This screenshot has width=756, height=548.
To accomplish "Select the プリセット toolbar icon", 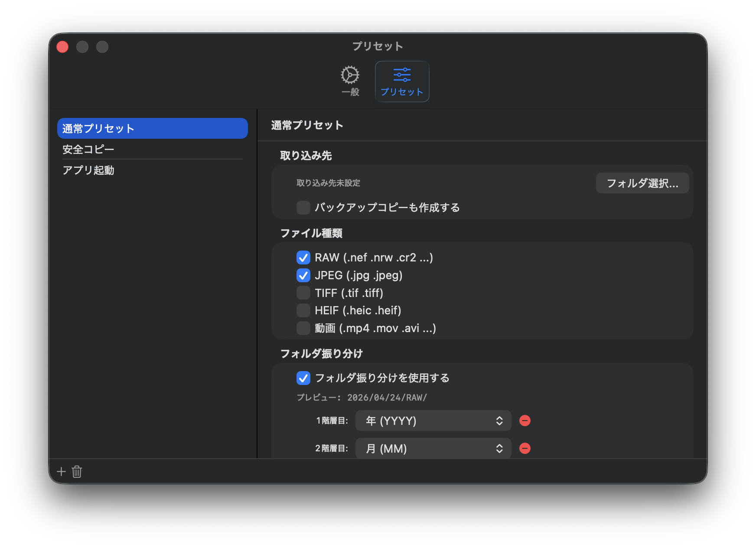I will pyautogui.click(x=402, y=81).
